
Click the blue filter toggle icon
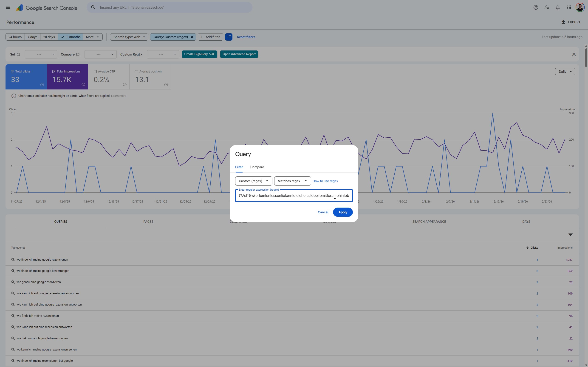(x=229, y=37)
